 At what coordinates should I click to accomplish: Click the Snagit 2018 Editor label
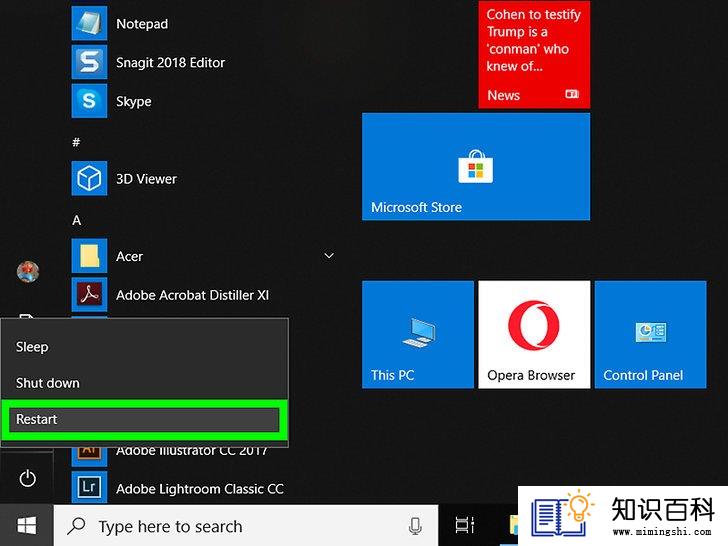pos(170,62)
